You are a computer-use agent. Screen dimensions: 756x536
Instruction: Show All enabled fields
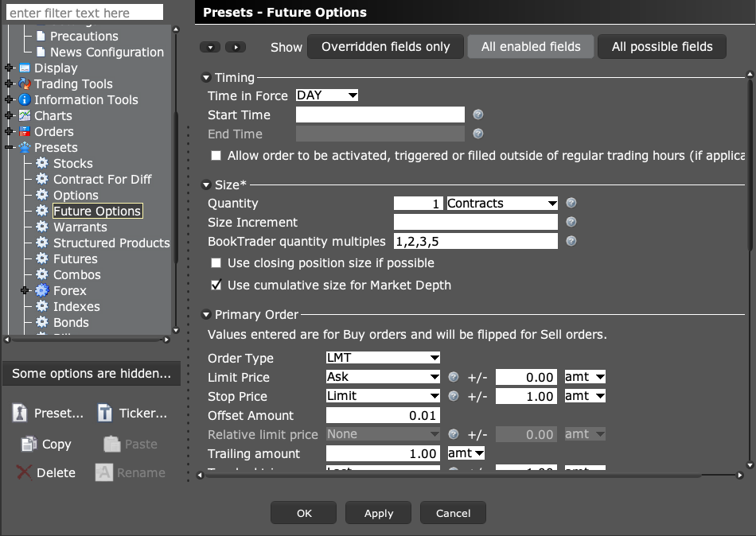pos(531,47)
